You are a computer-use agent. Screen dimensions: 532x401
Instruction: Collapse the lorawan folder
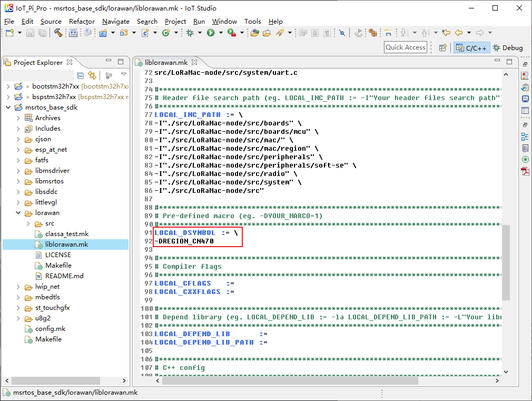[18, 213]
